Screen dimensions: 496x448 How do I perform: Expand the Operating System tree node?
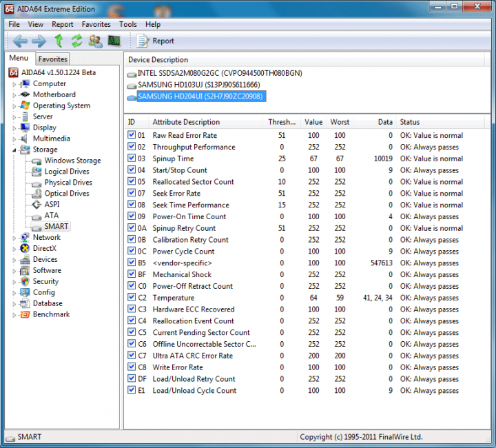(14, 106)
